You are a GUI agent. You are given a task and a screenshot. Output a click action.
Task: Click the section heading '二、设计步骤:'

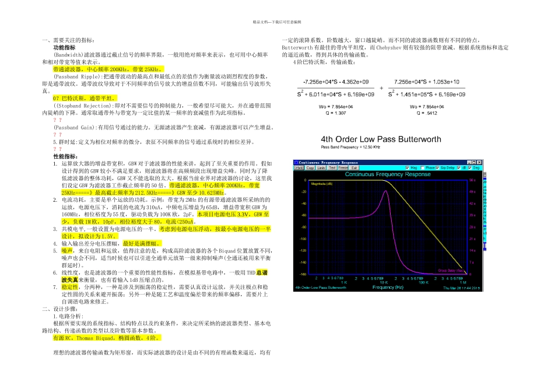tap(59, 309)
